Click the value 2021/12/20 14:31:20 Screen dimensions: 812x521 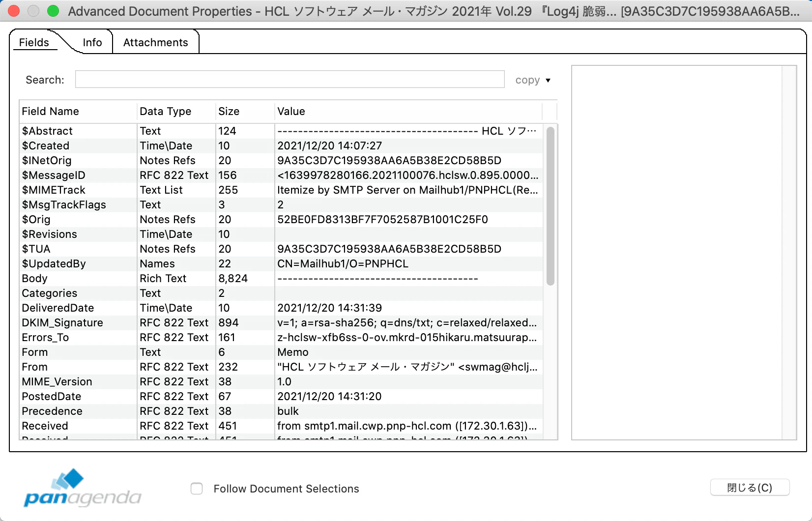coord(330,397)
